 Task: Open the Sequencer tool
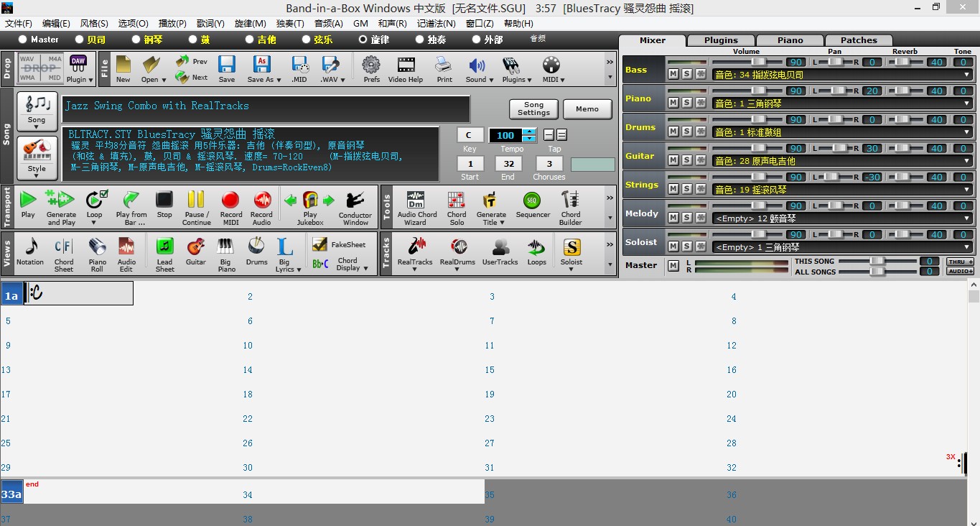(x=533, y=206)
